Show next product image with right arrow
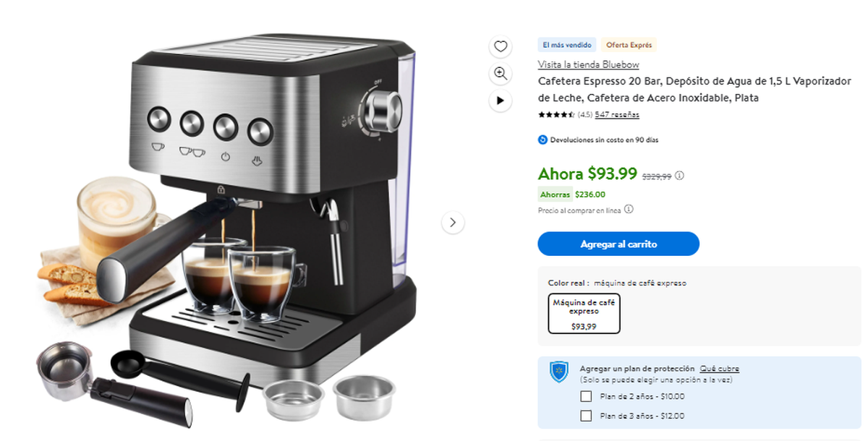 click(x=453, y=223)
